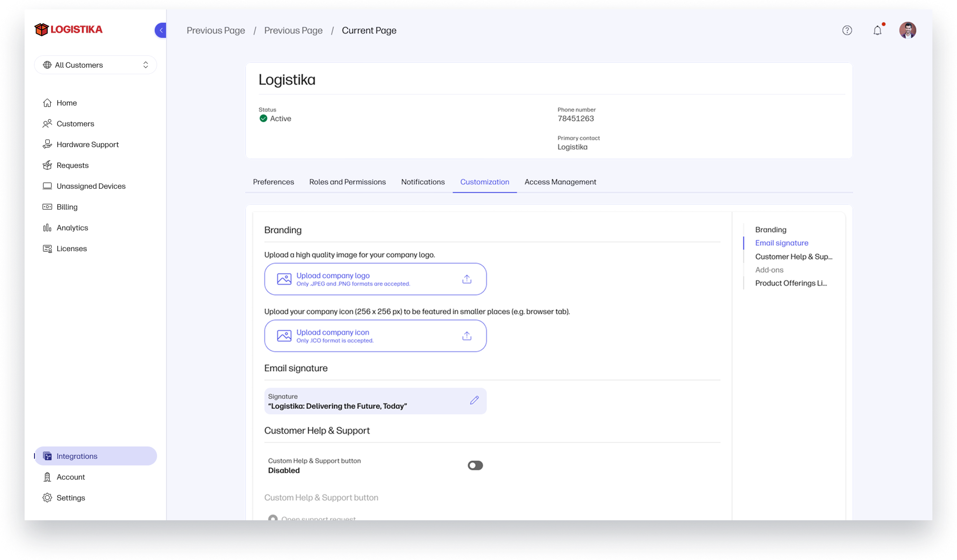Go to Unassigned Devices page

point(91,186)
